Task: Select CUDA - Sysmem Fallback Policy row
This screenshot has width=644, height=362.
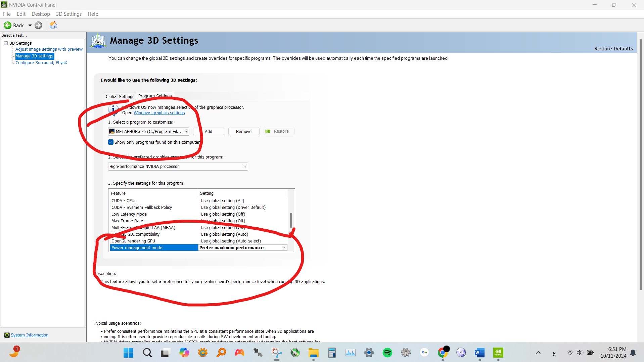Action: [198, 208]
